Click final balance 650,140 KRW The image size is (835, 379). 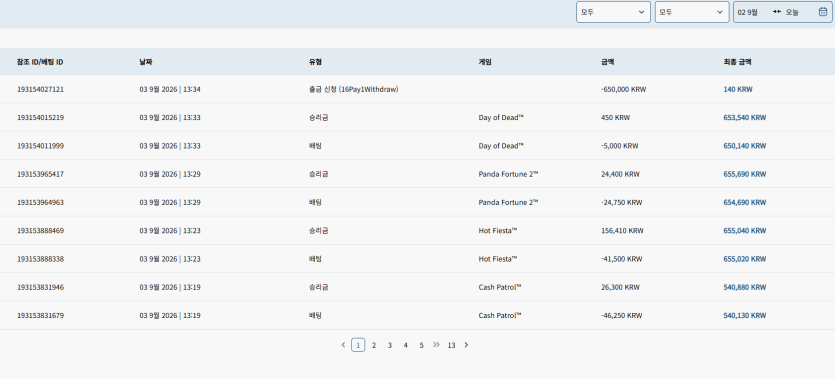pyautogui.click(x=744, y=146)
